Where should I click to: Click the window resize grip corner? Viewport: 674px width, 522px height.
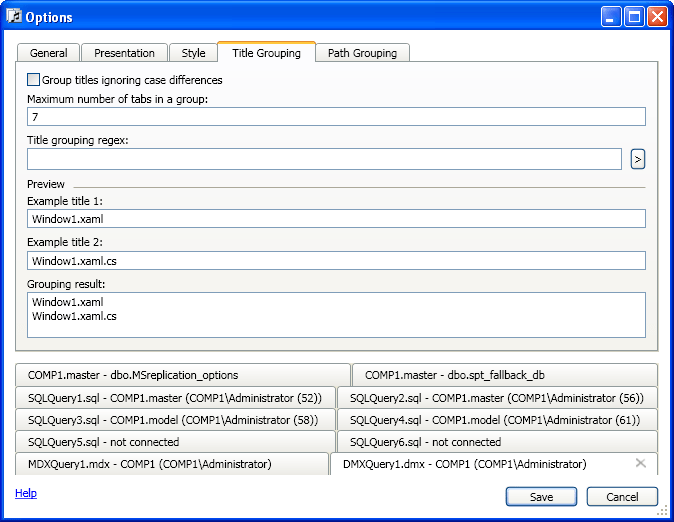pos(663,510)
